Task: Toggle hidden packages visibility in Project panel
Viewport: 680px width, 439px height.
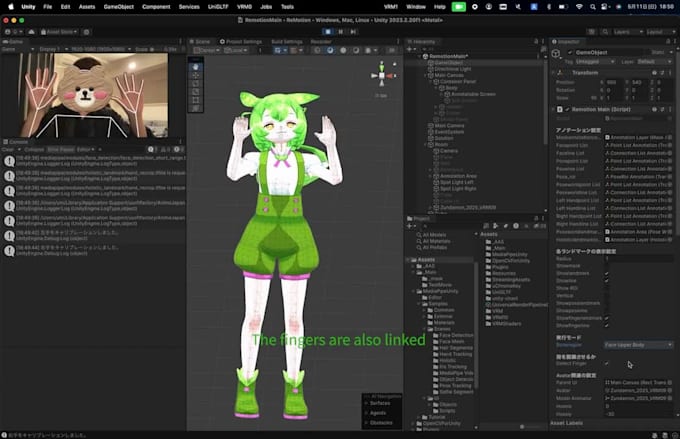Action: [540, 226]
